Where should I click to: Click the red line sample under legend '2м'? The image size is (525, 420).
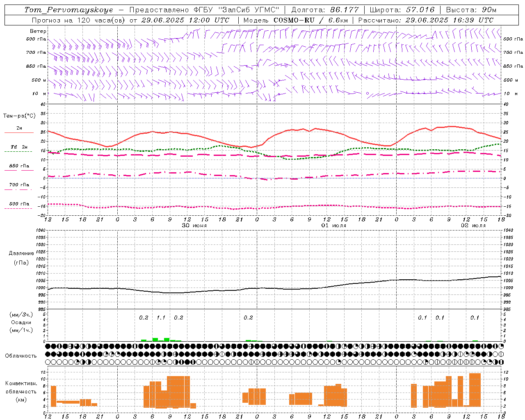(19, 132)
